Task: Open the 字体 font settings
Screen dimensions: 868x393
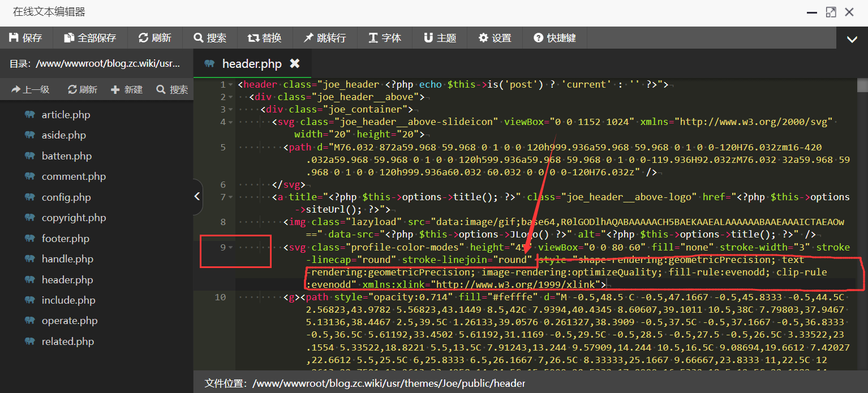Action: [x=385, y=38]
